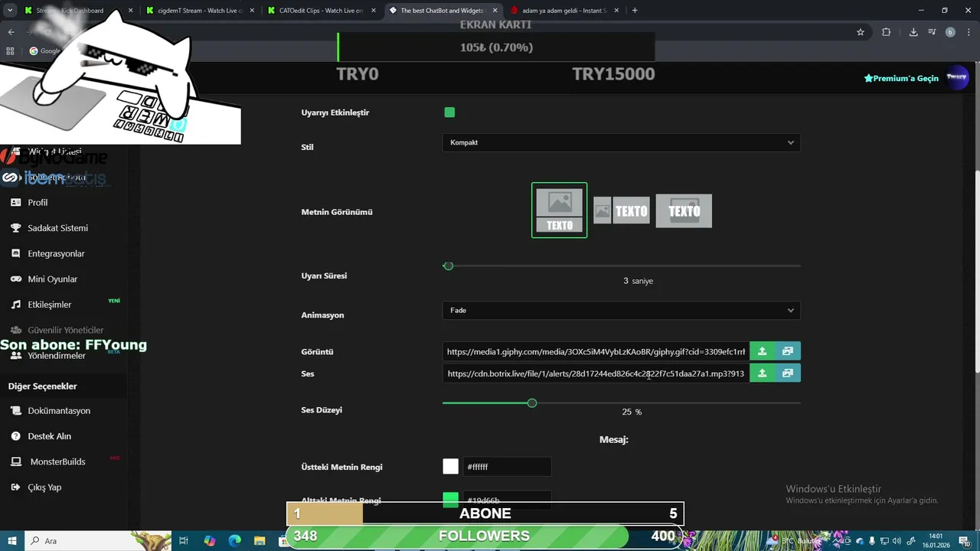Image resolution: width=980 pixels, height=551 pixels.
Task: Toggle Uyarıyı Etkinleştir checkbox
Action: pos(449,112)
